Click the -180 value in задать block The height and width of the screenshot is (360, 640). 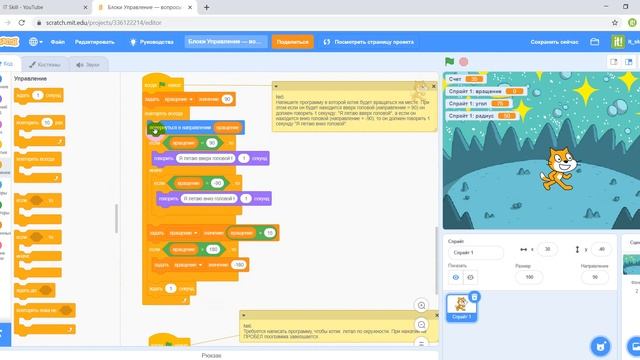[x=238, y=265]
